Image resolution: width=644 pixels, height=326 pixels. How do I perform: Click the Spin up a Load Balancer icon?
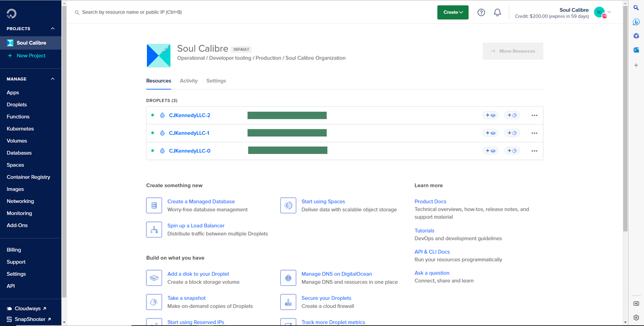point(154,229)
